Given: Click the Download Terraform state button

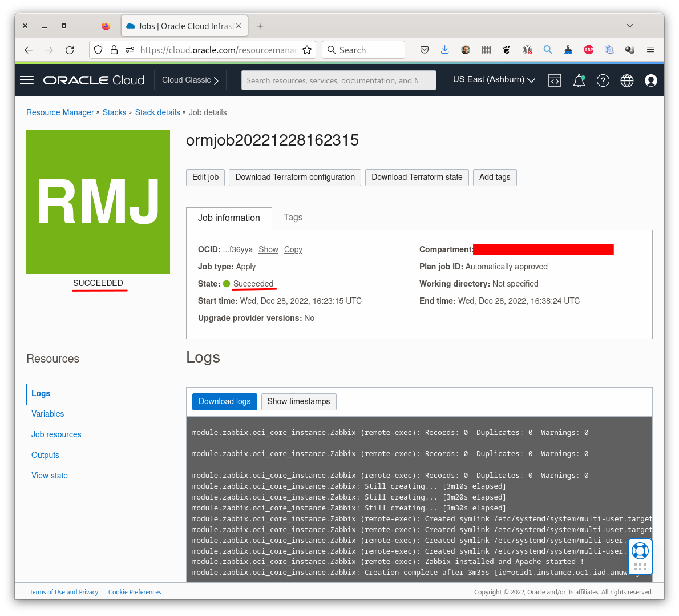Looking at the screenshot, I should 417,177.
